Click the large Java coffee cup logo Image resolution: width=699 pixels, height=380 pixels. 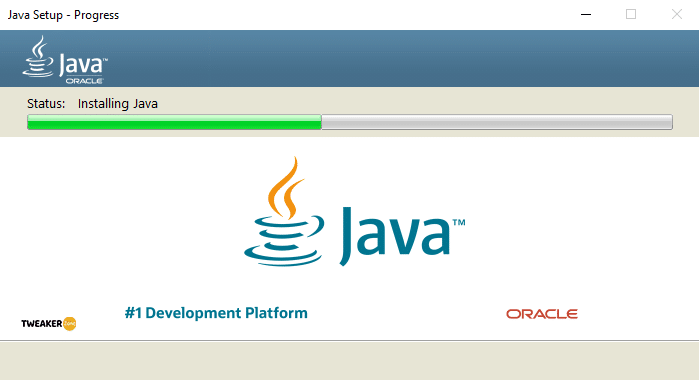pos(354,211)
